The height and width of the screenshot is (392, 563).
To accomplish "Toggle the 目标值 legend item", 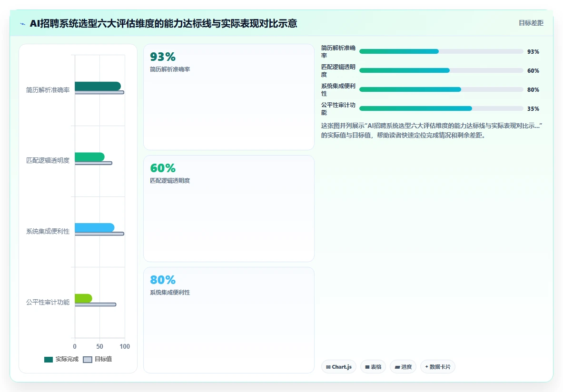I will pyautogui.click(x=97, y=359).
